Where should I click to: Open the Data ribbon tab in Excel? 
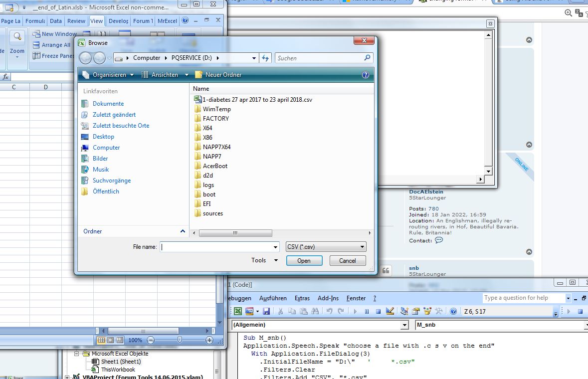pyautogui.click(x=56, y=21)
